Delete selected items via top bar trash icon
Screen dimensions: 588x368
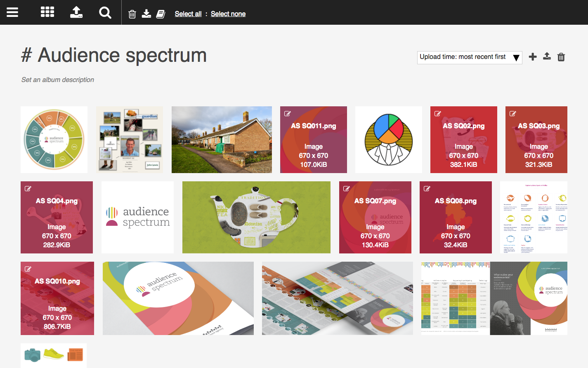pyautogui.click(x=132, y=14)
